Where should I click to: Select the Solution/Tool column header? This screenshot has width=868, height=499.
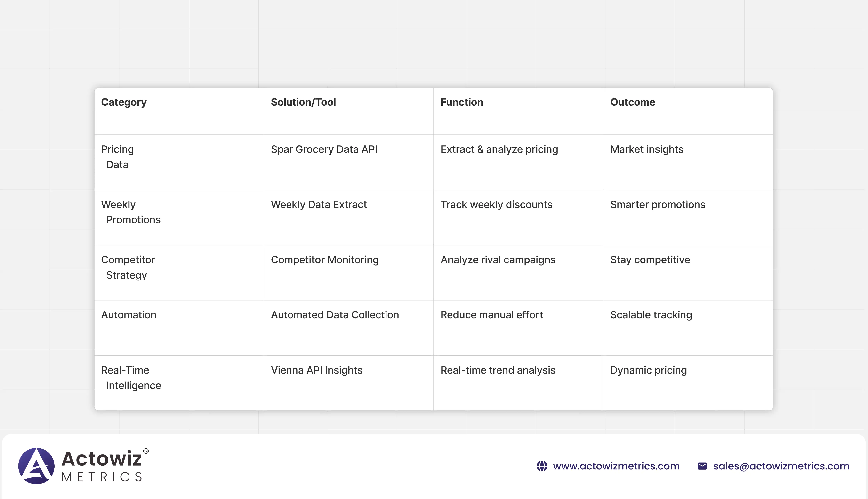tap(303, 102)
